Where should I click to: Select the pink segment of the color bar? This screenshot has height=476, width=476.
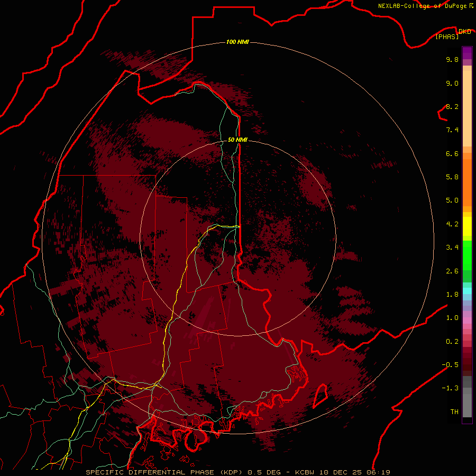[x=467, y=321]
